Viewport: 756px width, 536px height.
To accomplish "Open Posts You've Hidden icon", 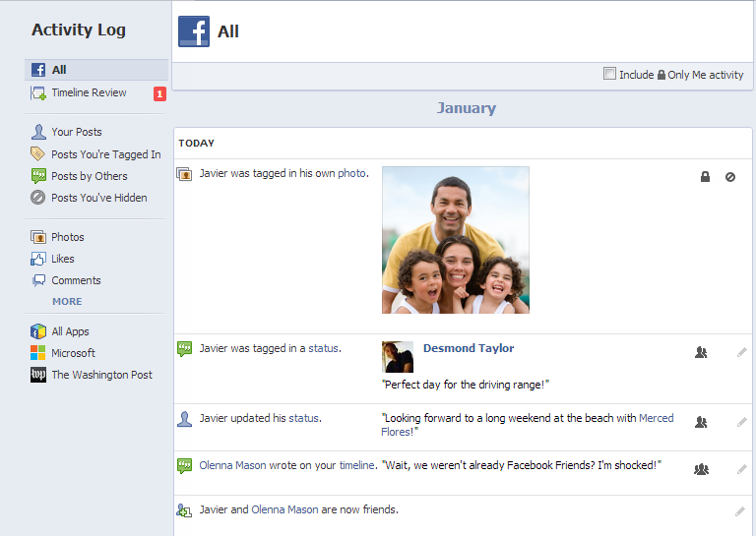I will coord(37,198).
